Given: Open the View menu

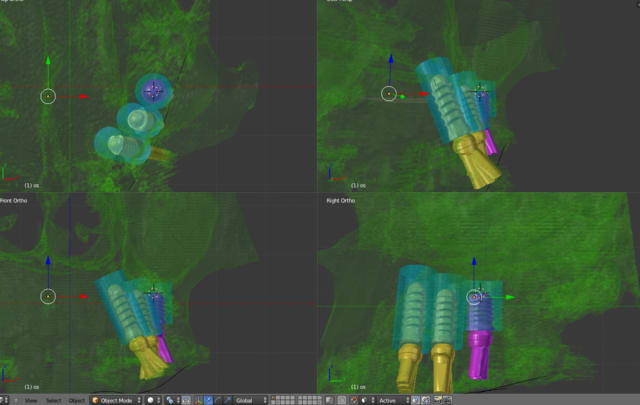Looking at the screenshot, I should pyautogui.click(x=31, y=400).
